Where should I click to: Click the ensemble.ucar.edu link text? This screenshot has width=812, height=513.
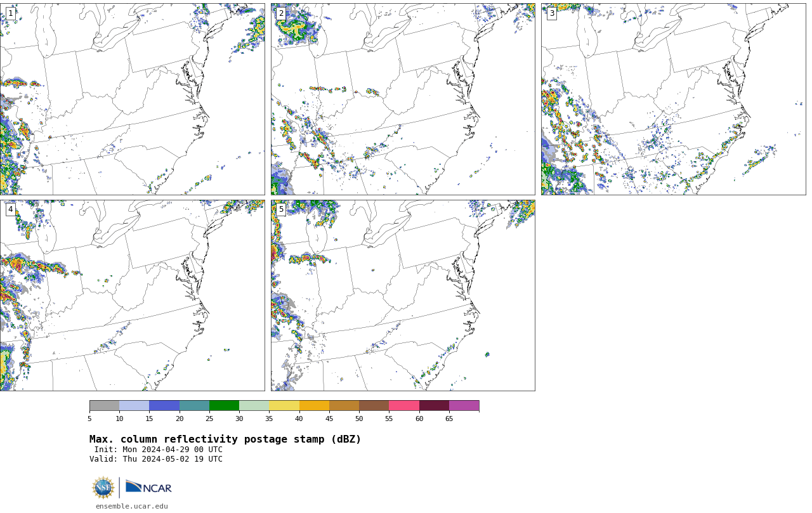coord(132,506)
